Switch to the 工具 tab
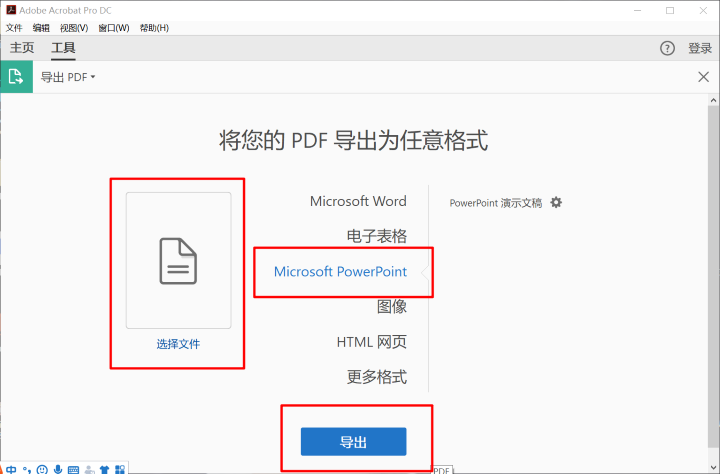The width and height of the screenshot is (720, 474). 63,48
